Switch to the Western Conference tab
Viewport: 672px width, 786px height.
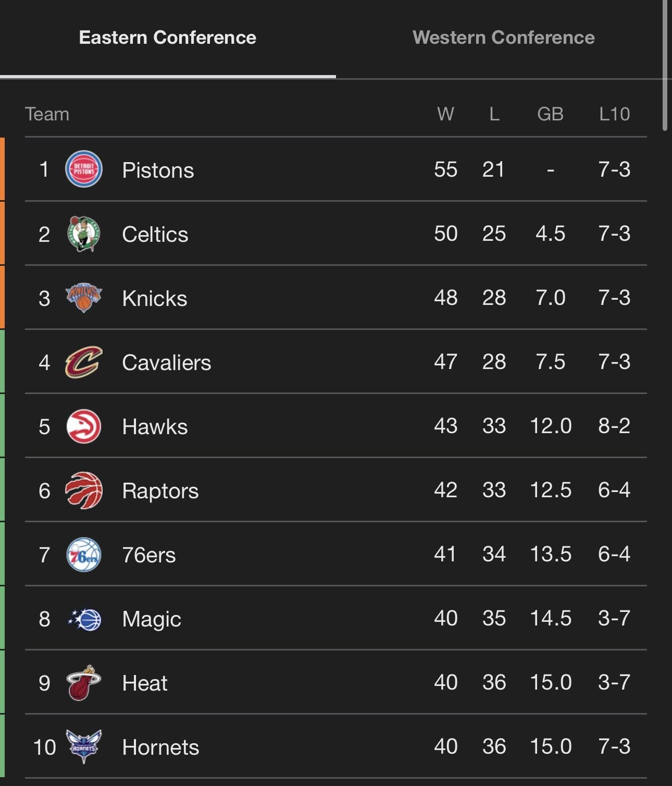[x=503, y=38]
